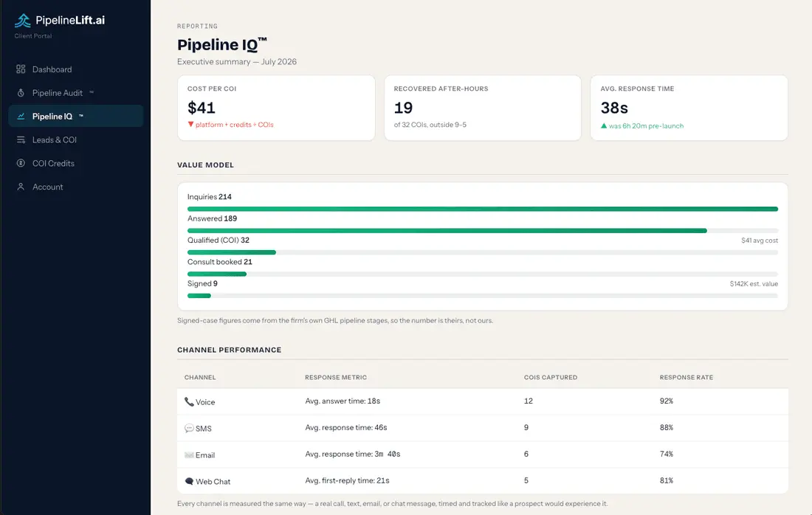812x515 pixels.
Task: Open COI Credits section
Action: click(x=75, y=163)
